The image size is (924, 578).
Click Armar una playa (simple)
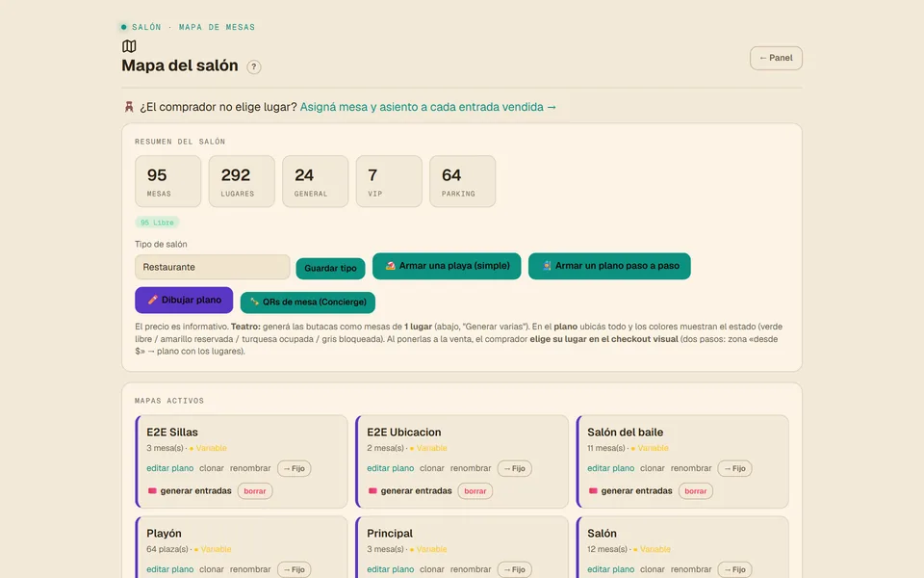[447, 266]
